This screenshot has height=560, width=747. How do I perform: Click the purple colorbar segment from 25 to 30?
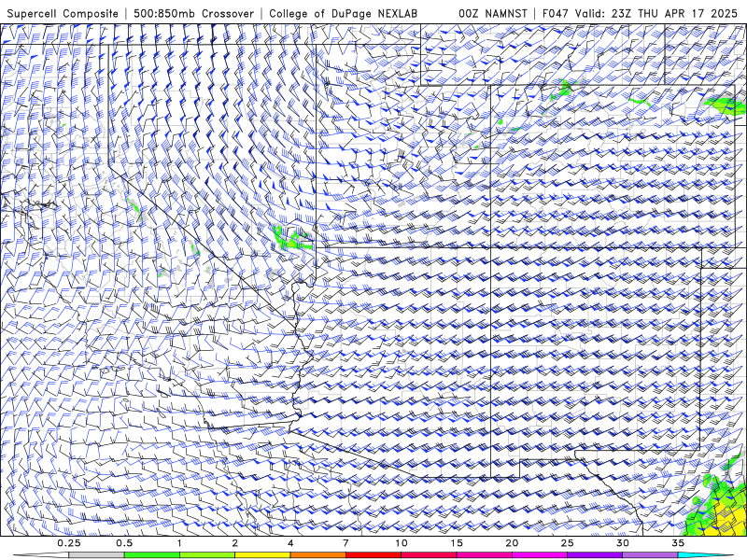pos(595,555)
